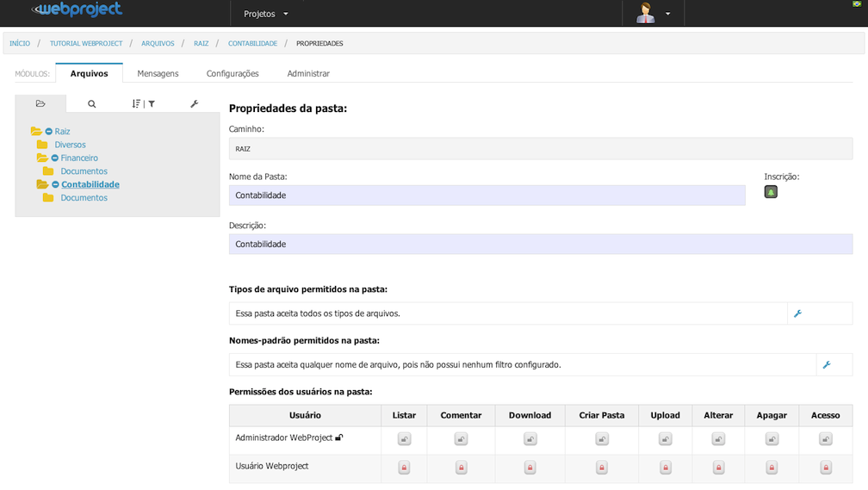Click the search magnifier icon in sidebar

[92, 103]
